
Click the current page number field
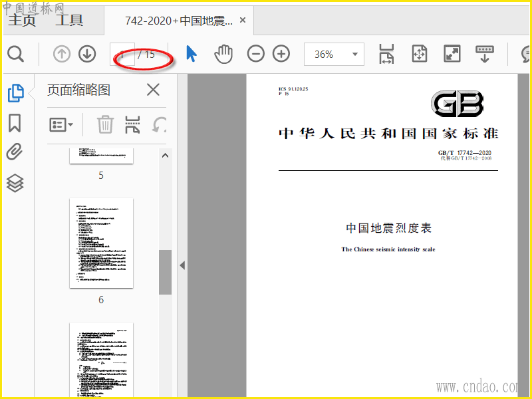[122, 55]
